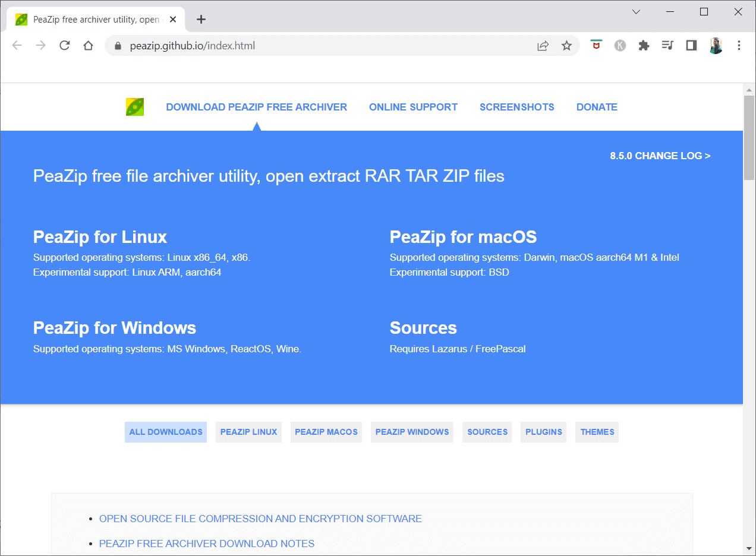Click the 'Experimental support: BSD' text

(x=449, y=272)
